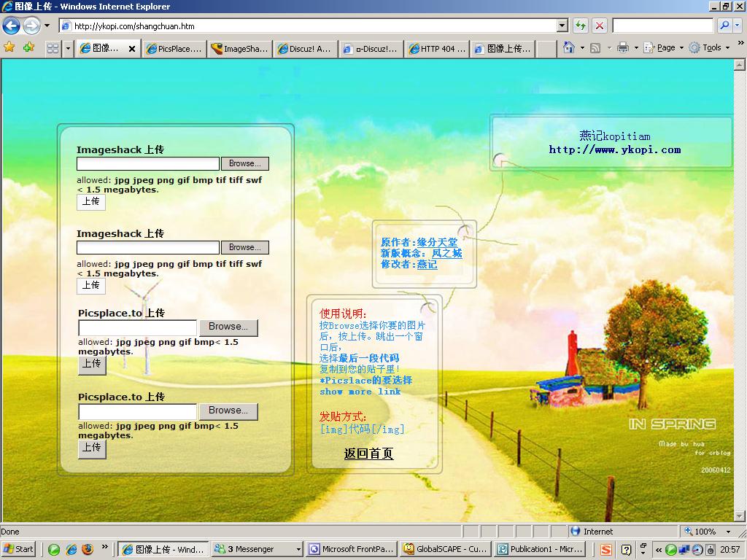Expand the Home button dropdown arrow
Viewport: 747px width, 560px height.
582,47
